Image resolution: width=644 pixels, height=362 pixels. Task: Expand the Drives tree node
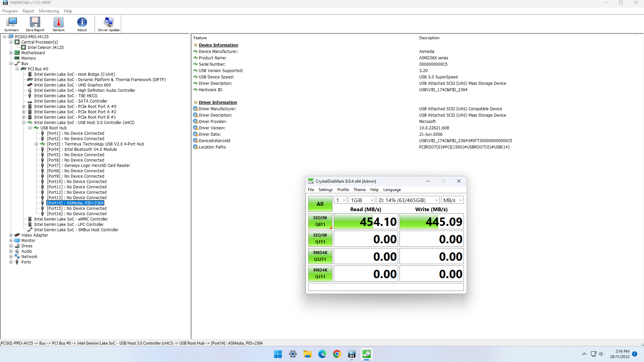click(x=11, y=246)
